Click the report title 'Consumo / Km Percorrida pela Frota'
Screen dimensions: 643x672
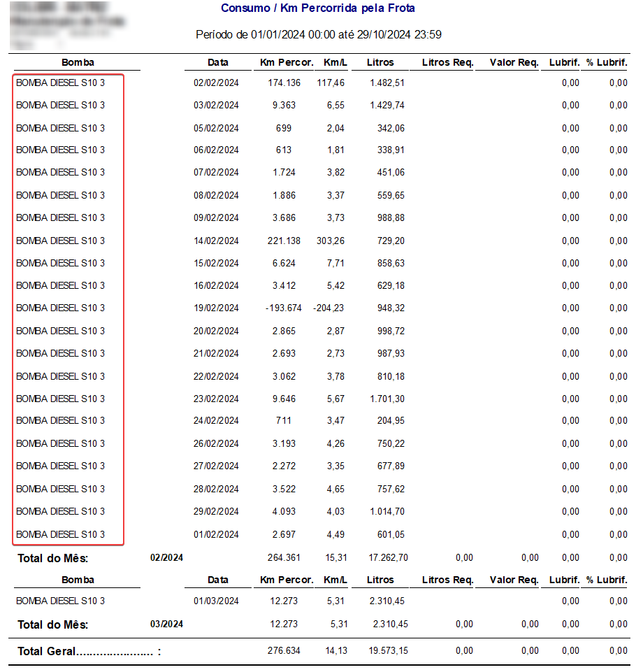[x=318, y=8]
